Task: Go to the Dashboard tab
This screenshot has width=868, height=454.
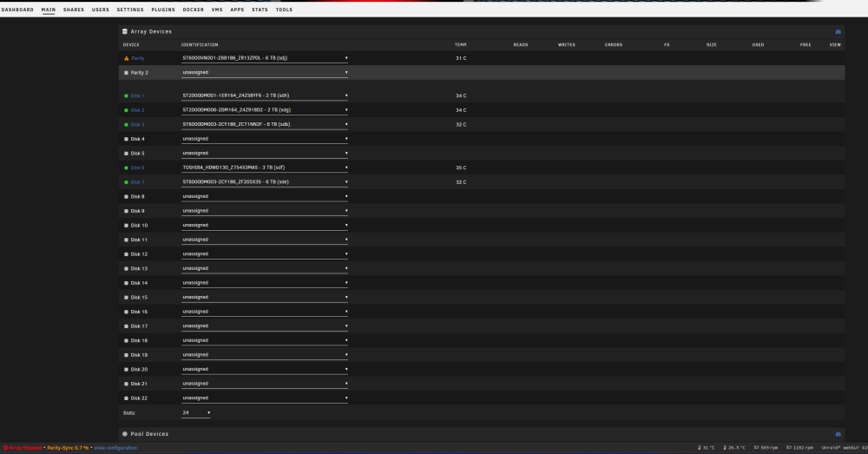Action: [x=17, y=10]
